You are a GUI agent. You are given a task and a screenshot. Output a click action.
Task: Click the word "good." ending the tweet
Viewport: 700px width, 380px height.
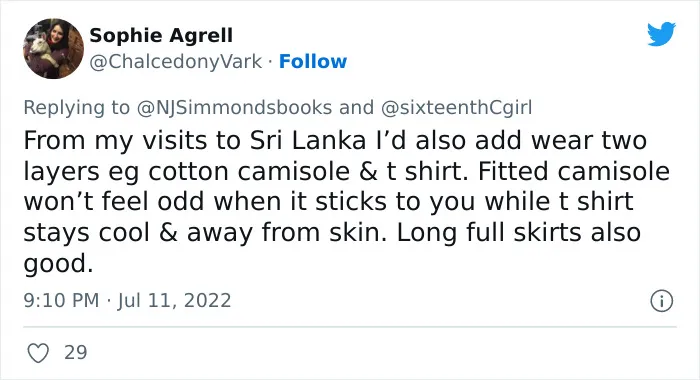click(58, 264)
